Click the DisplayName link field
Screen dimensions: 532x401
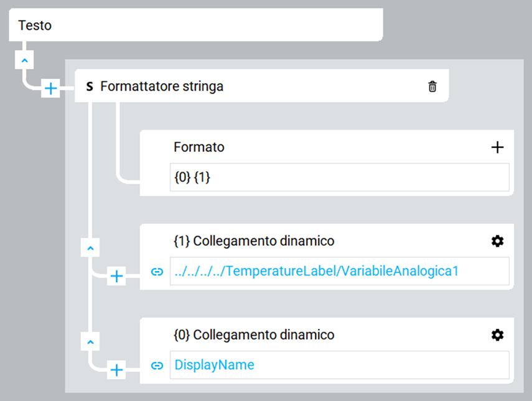click(x=339, y=366)
